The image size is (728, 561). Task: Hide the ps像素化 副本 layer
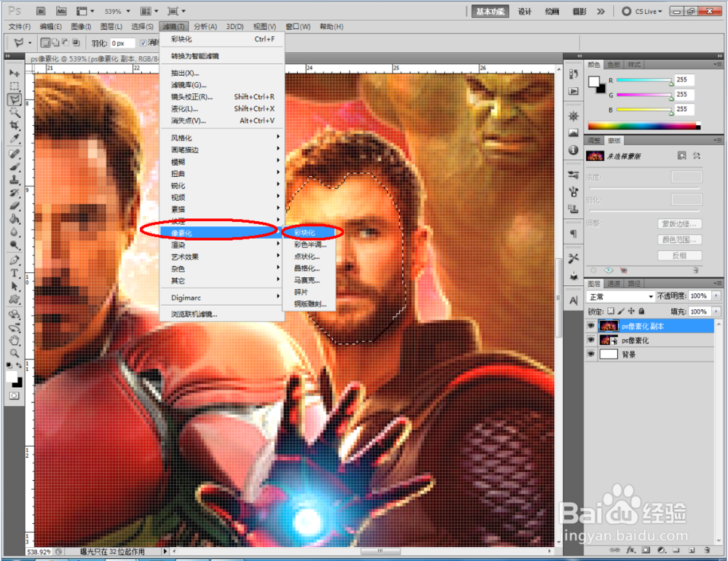(590, 326)
